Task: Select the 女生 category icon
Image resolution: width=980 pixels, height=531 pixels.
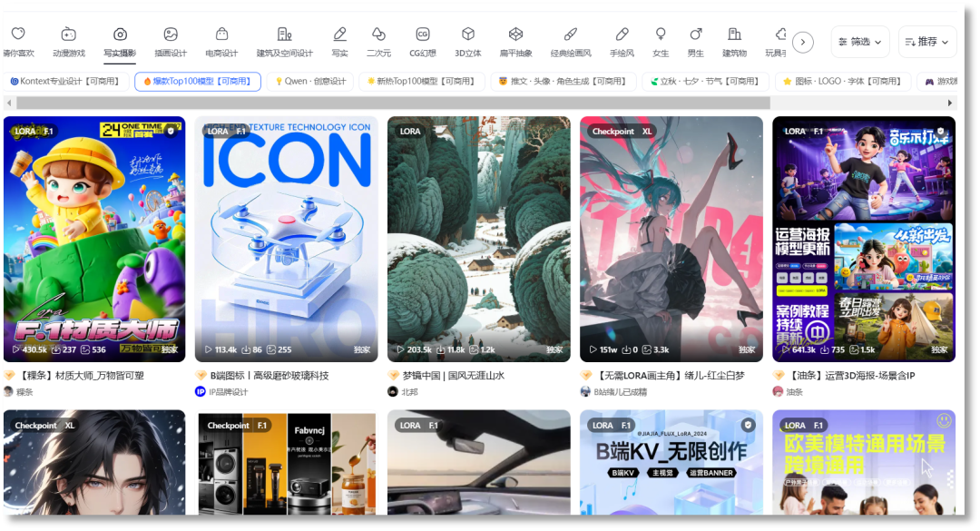Action: tap(661, 34)
